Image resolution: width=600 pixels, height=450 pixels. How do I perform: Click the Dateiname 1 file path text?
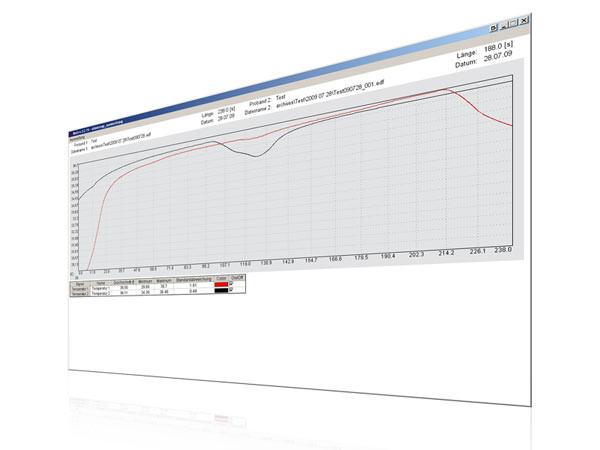[x=121, y=142]
